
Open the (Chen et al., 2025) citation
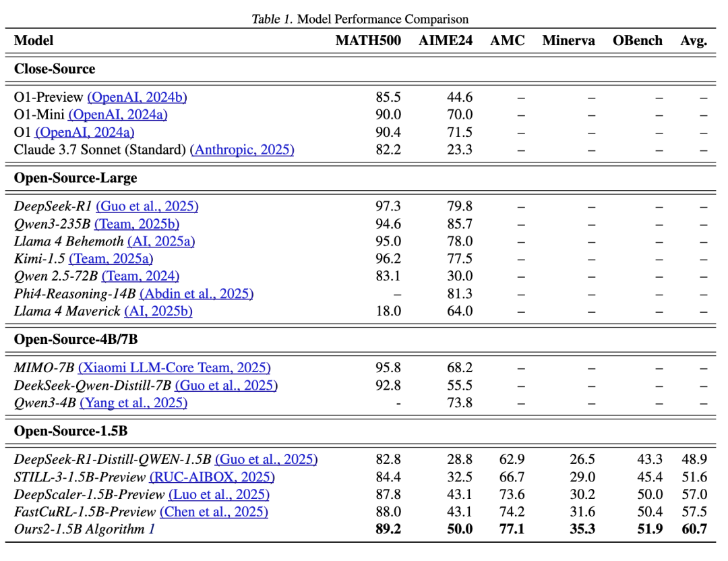pos(214,512)
